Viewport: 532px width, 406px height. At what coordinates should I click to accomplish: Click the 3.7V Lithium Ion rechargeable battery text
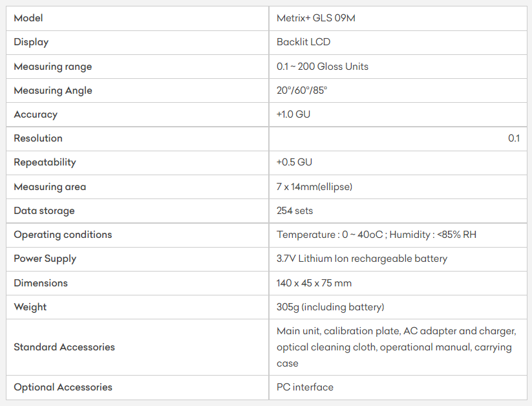tap(361, 259)
